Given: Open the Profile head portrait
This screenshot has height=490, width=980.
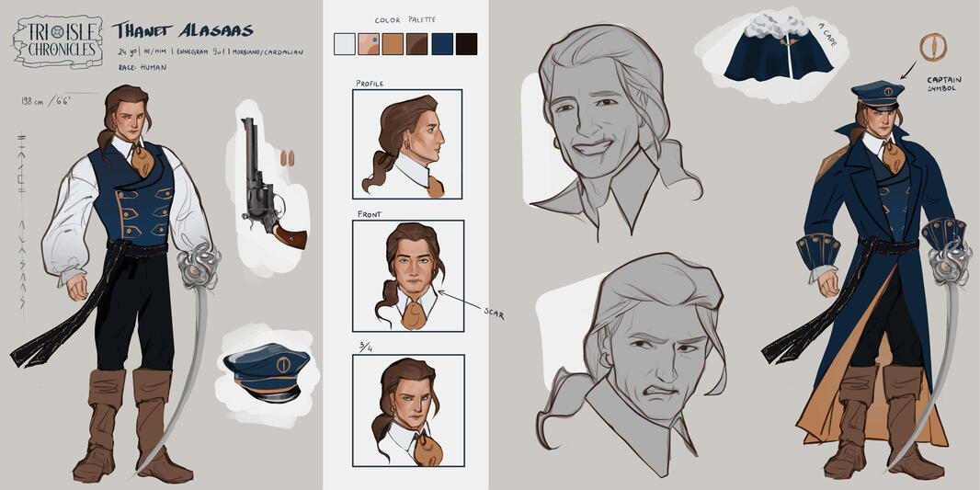Looking at the screenshot, I should 407,144.
